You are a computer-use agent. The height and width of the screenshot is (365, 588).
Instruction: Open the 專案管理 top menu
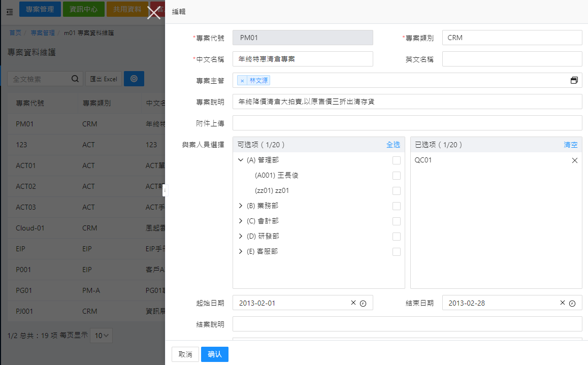pos(40,9)
